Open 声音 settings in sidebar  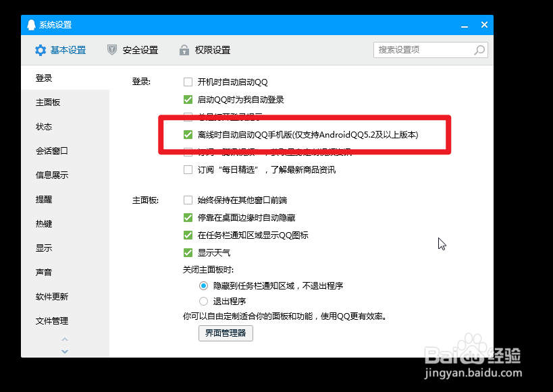65,273
